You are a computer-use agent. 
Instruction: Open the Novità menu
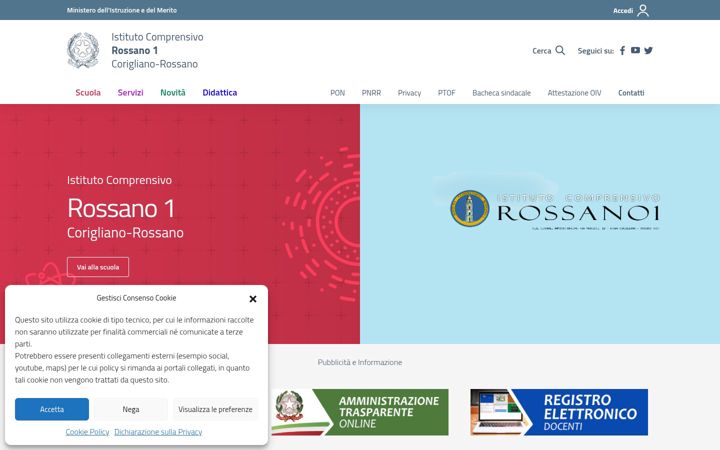click(x=173, y=92)
